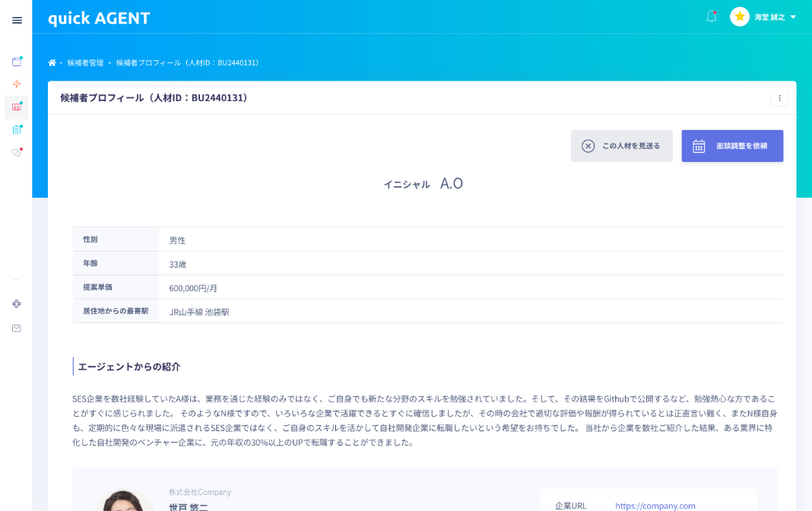
Task: Open the envelope mail icon in sidebar
Action: (17, 328)
